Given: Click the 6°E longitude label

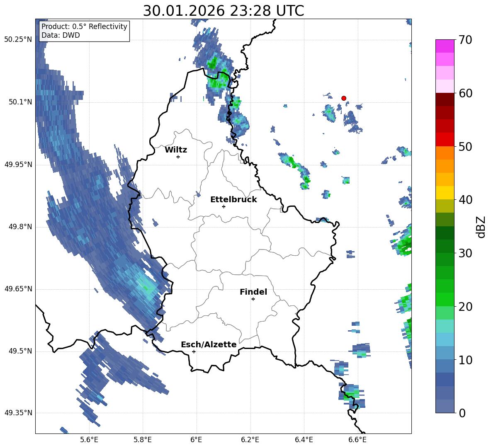Looking at the screenshot, I should [x=196, y=440].
